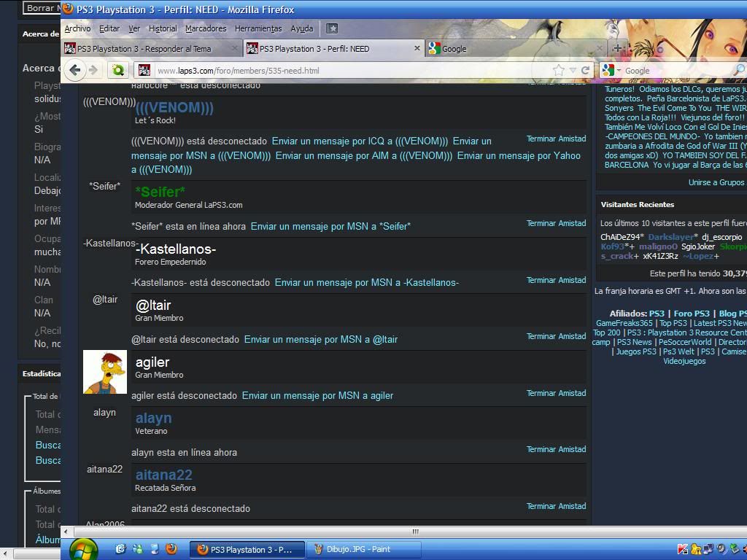Click the horizontal scrollbar thumb
Viewport: 747px width, 560px height.
pos(415,531)
